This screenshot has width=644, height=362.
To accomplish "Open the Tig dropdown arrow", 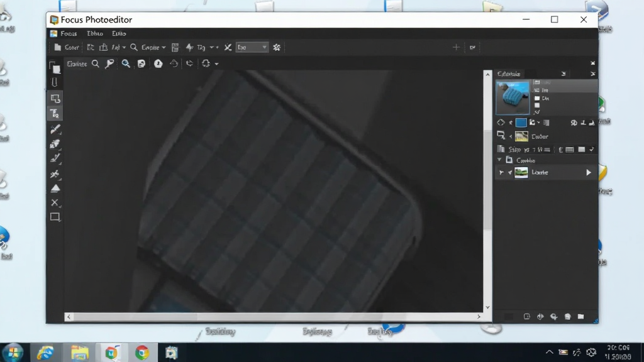I will pos(211,48).
